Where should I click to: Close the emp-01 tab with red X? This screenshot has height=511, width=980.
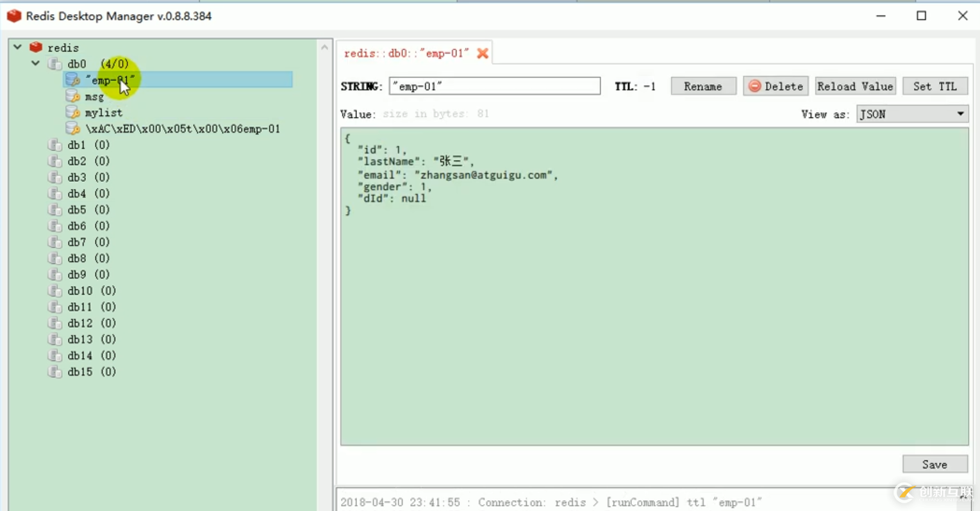pyautogui.click(x=483, y=53)
